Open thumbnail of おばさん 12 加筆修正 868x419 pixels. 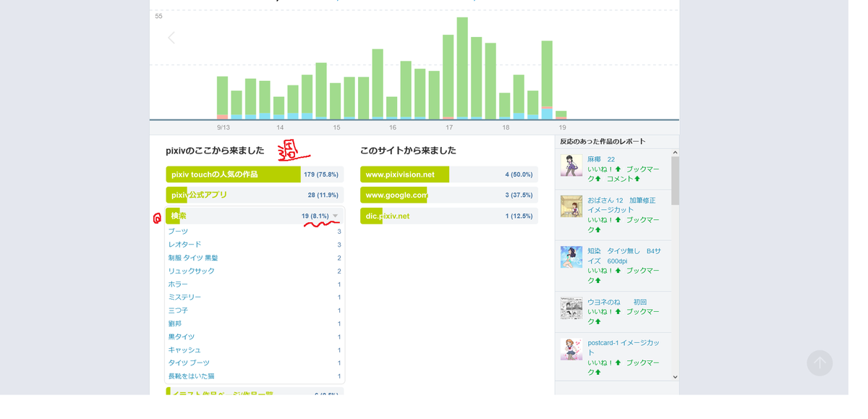pos(571,206)
